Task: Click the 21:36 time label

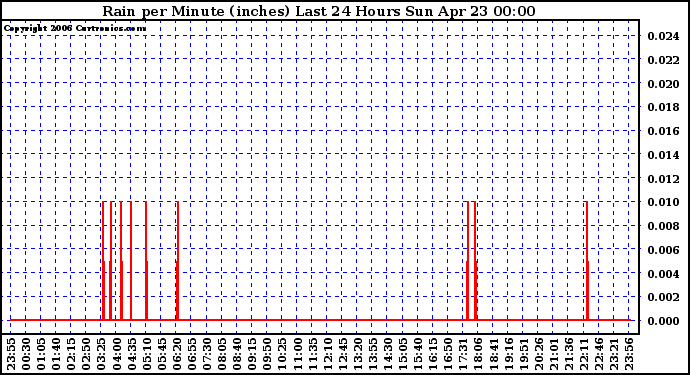Action: pos(569,354)
